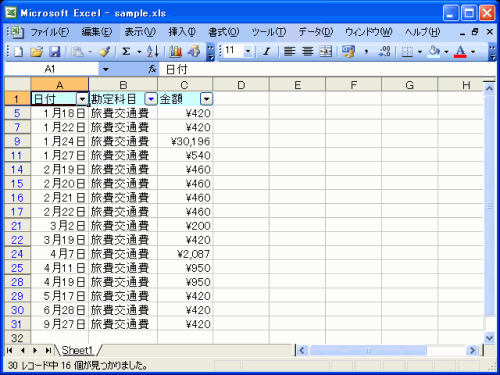This screenshot has width=500, height=375.
Task: Expand the Standard toolbar options chevron
Action: [210, 52]
